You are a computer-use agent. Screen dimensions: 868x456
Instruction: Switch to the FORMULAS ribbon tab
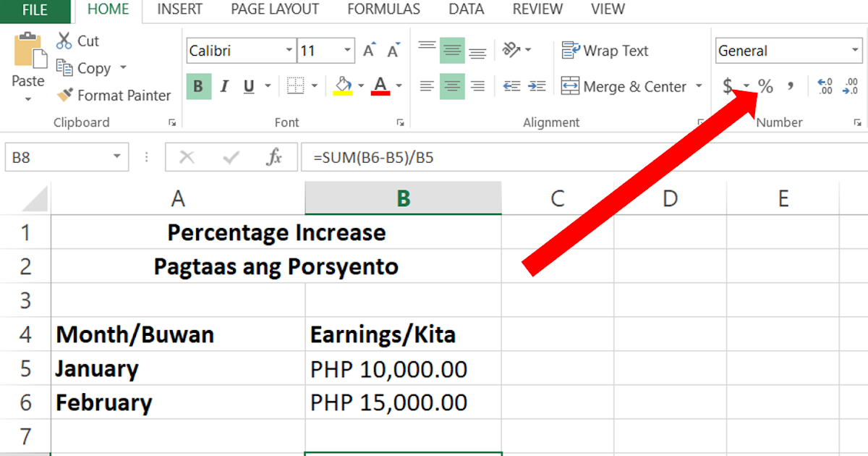383,10
